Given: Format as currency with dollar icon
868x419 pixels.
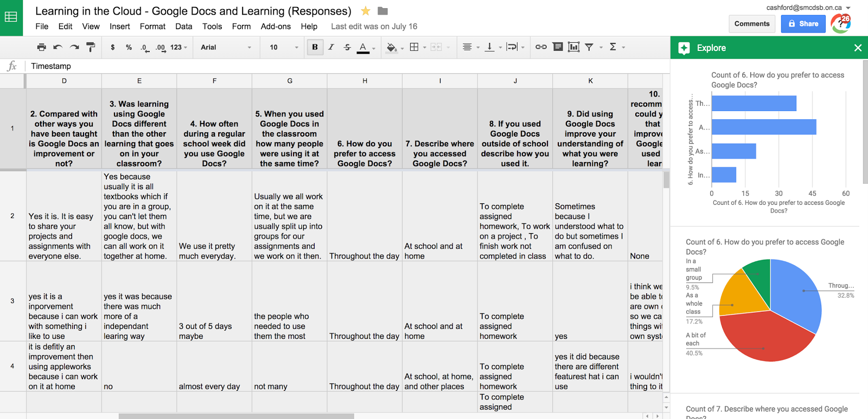Looking at the screenshot, I should (x=113, y=47).
